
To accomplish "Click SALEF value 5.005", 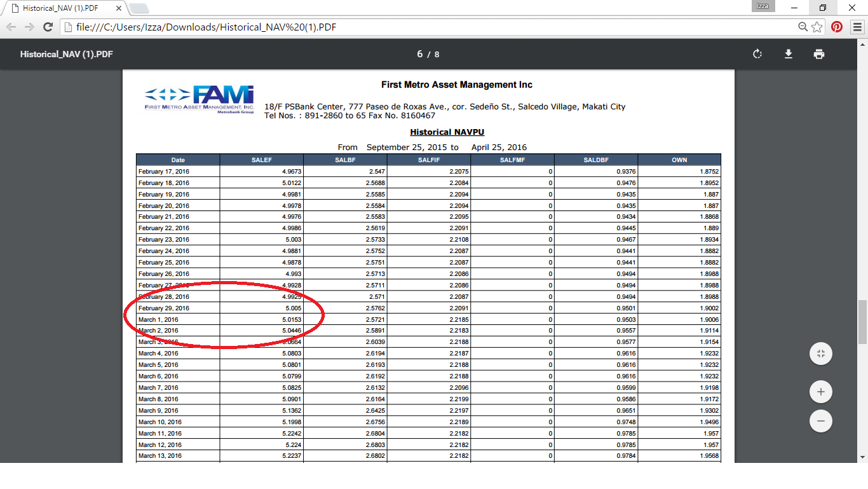I will [x=292, y=308].
